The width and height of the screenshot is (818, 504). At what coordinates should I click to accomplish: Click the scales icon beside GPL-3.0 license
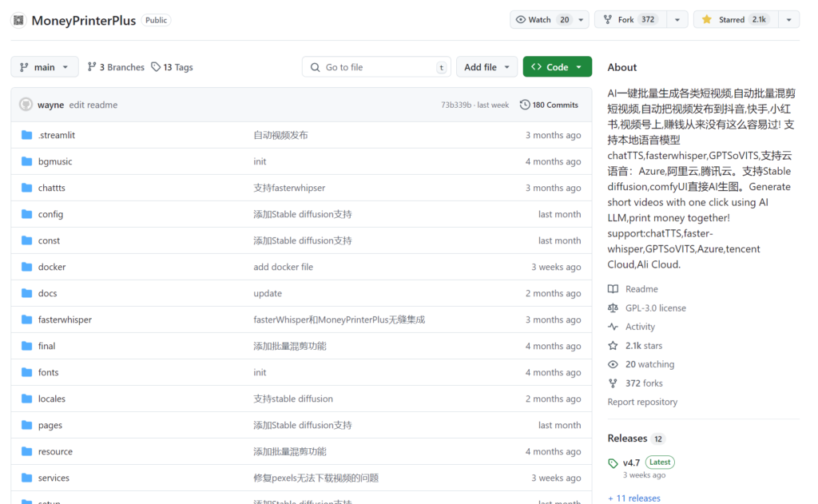click(613, 308)
